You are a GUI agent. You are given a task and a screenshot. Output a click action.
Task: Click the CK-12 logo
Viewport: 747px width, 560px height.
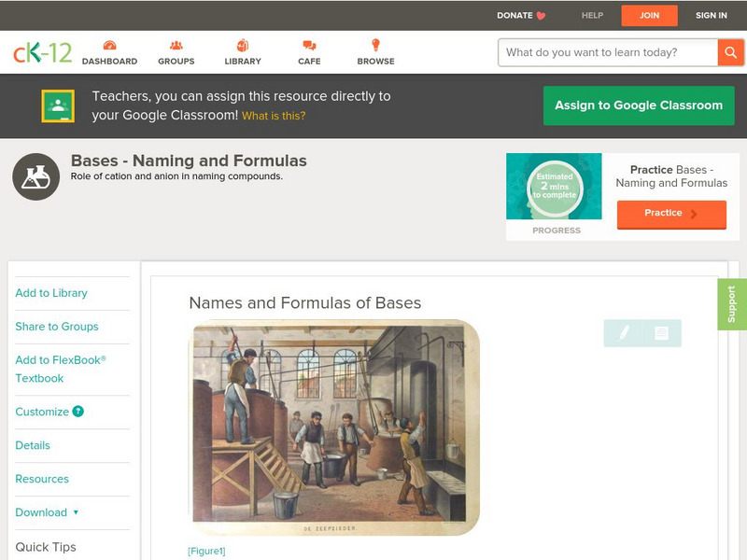click(x=42, y=52)
